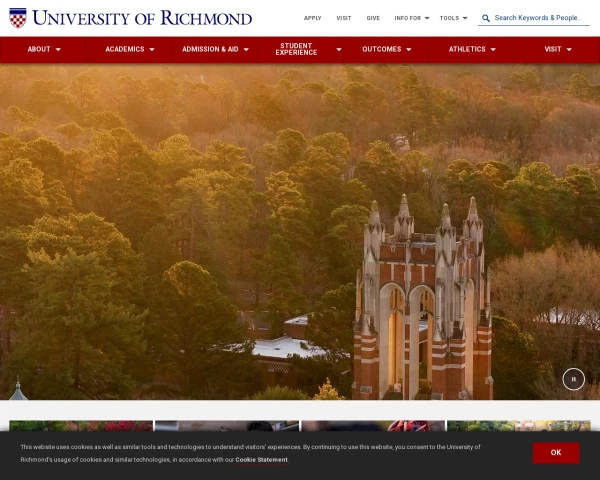
Task: Click the arrow beside About
Action: [x=58, y=49]
